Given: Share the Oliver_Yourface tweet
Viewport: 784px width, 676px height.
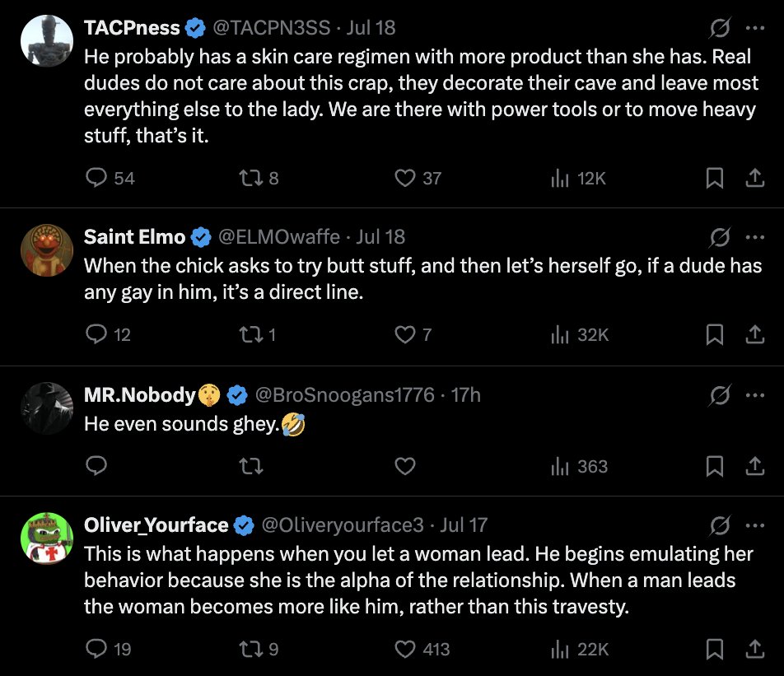Looking at the screenshot, I should click(754, 650).
